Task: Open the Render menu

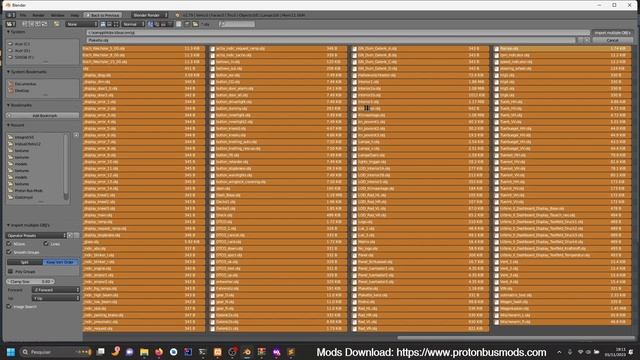Action: point(38,15)
